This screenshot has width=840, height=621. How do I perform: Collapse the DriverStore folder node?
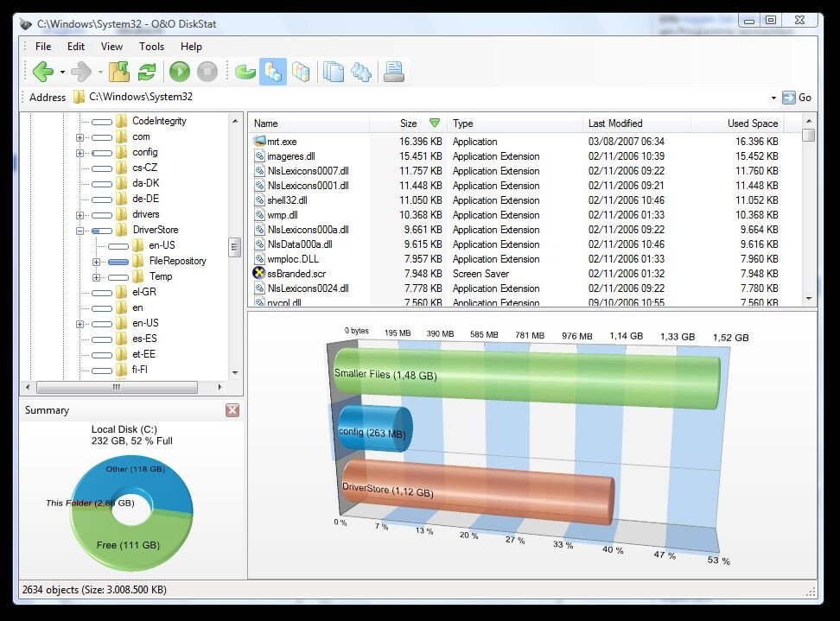click(x=80, y=231)
